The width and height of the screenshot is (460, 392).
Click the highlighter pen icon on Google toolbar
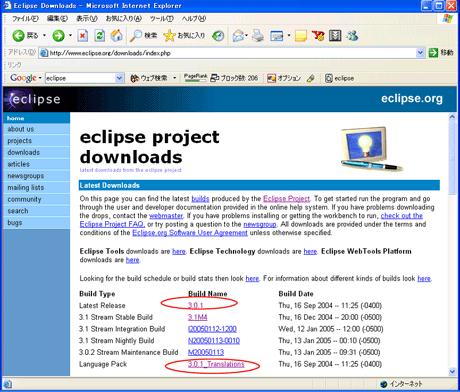tap(311, 78)
